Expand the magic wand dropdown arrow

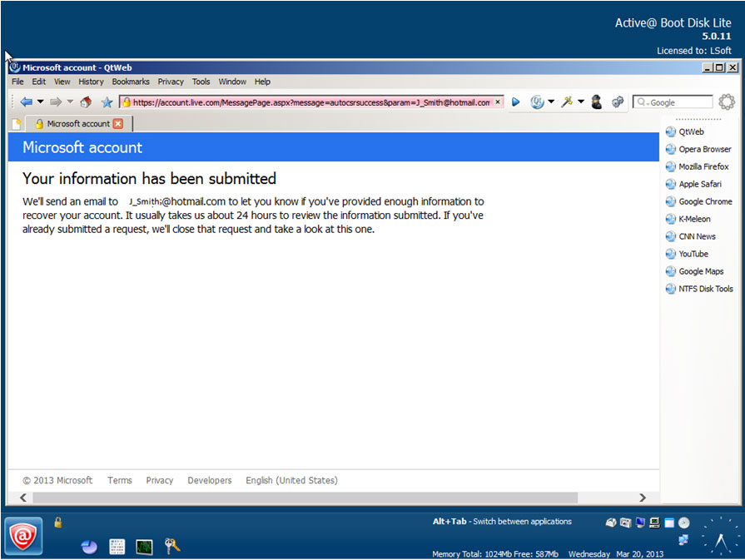coord(581,102)
